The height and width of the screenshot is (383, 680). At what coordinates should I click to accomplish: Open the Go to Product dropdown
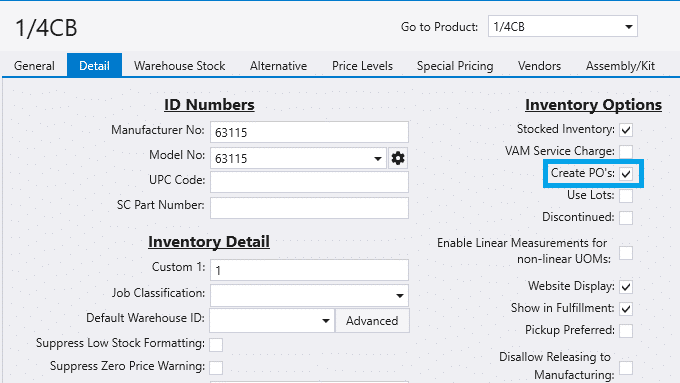pyautogui.click(x=628, y=27)
